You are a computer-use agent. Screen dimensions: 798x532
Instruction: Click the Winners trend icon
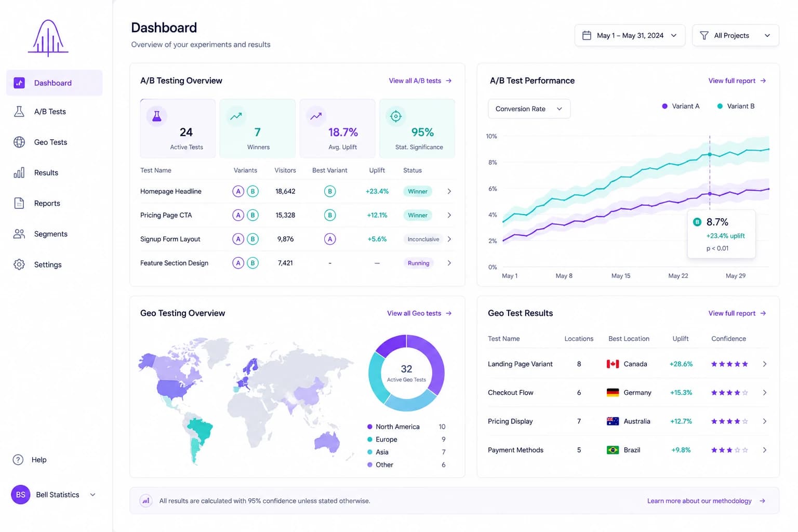[x=236, y=116]
